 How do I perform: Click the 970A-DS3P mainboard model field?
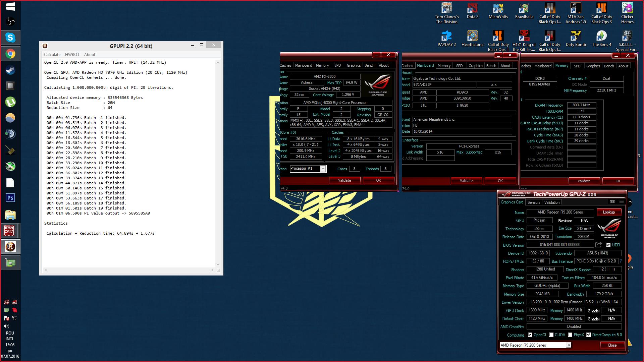[x=444, y=84]
